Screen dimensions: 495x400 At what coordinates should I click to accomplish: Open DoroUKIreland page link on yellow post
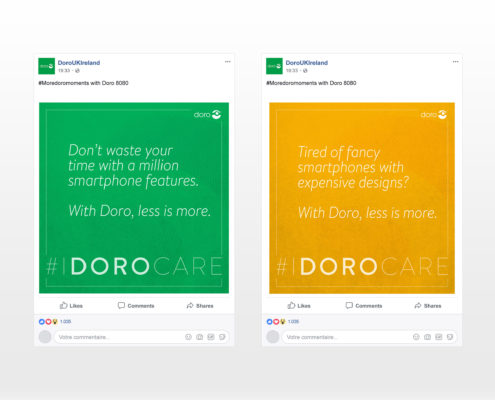(307, 63)
